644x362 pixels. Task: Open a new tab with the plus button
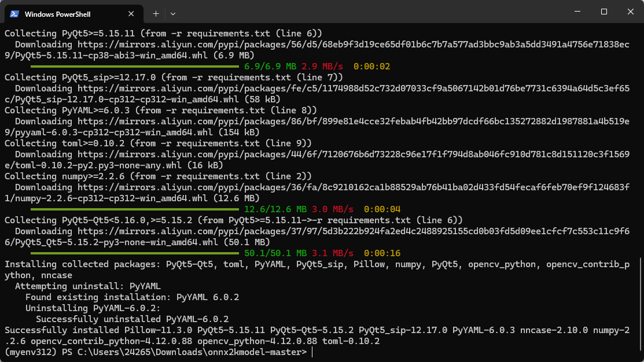(x=156, y=13)
